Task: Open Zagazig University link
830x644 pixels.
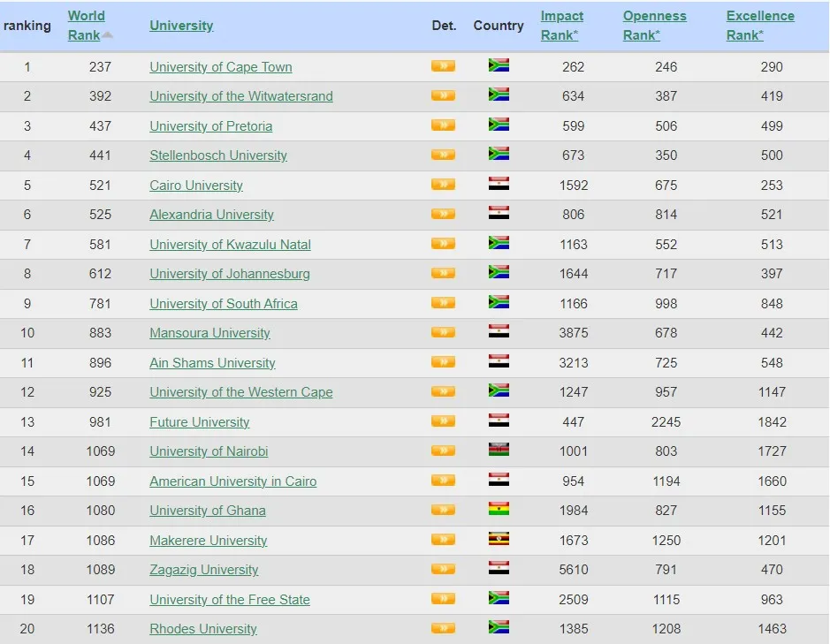Action: (x=204, y=570)
